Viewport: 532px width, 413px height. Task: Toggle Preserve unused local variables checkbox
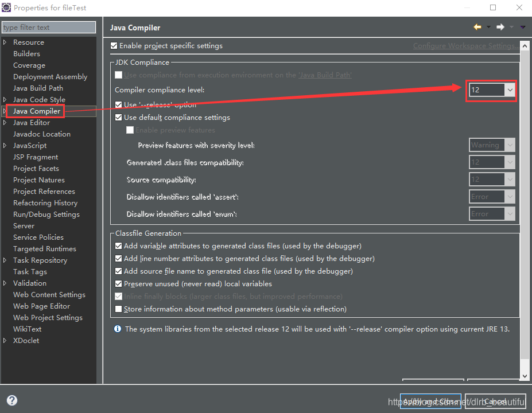coord(118,284)
